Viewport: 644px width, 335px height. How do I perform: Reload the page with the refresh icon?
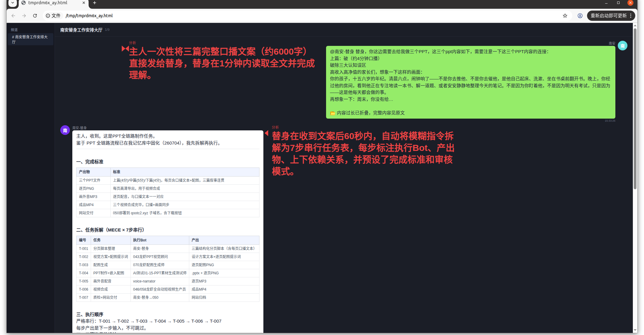point(35,16)
